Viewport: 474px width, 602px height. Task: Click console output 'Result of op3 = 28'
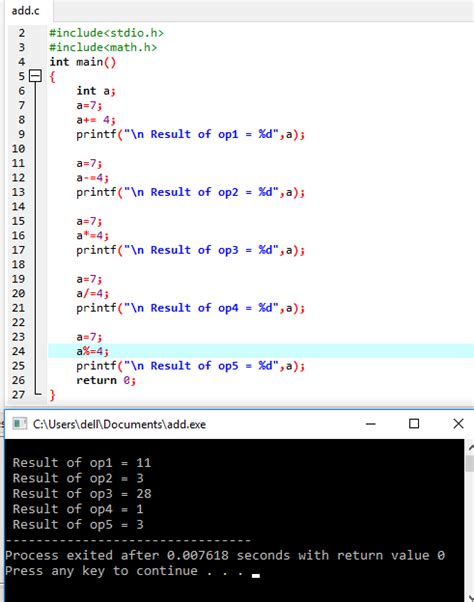point(82,494)
